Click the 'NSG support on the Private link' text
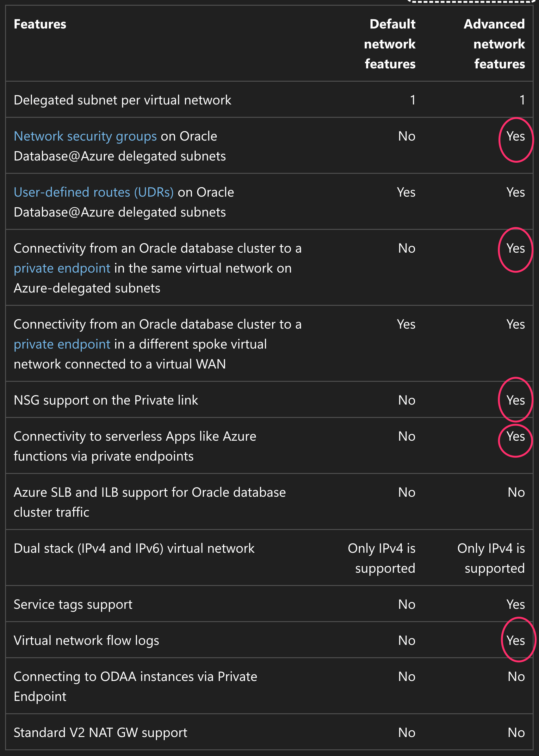539x756 pixels. (106, 400)
